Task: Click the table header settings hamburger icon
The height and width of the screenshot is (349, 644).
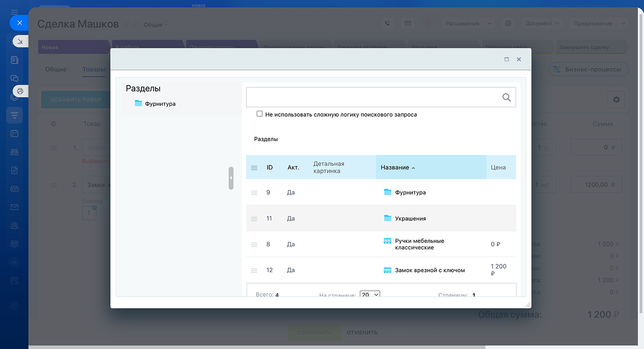Action: tap(254, 167)
